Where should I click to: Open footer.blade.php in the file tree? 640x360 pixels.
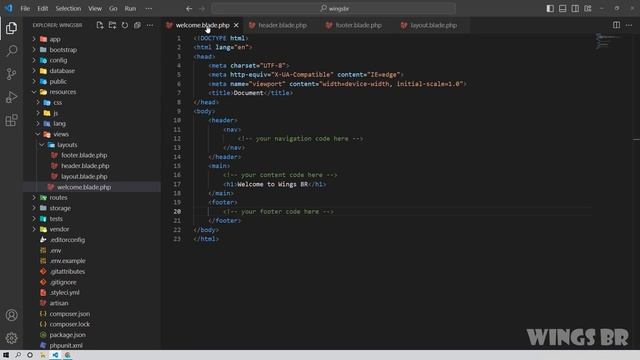[84, 156]
